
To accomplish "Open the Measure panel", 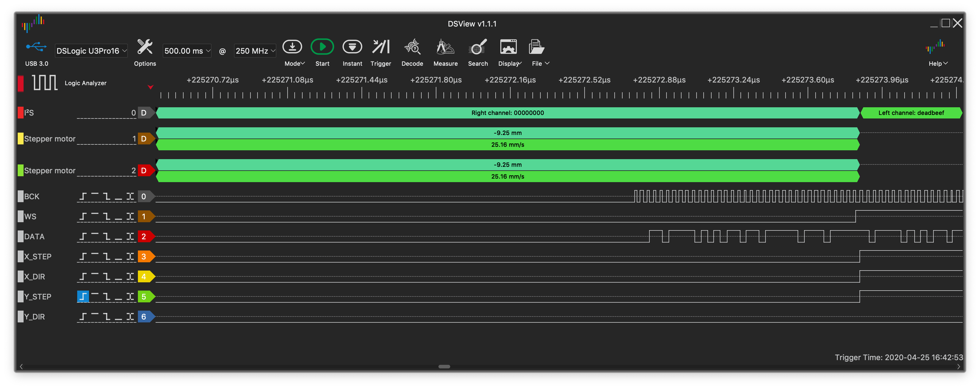I will (x=445, y=47).
